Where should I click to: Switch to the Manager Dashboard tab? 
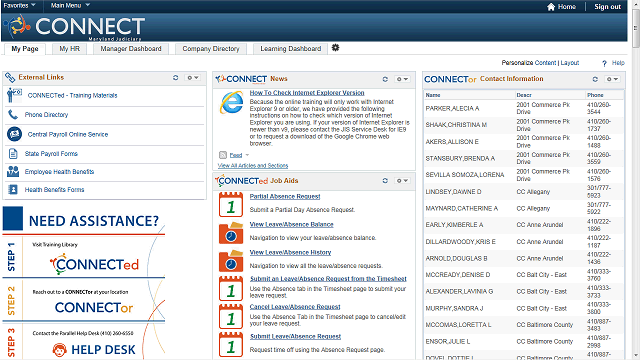click(x=131, y=49)
